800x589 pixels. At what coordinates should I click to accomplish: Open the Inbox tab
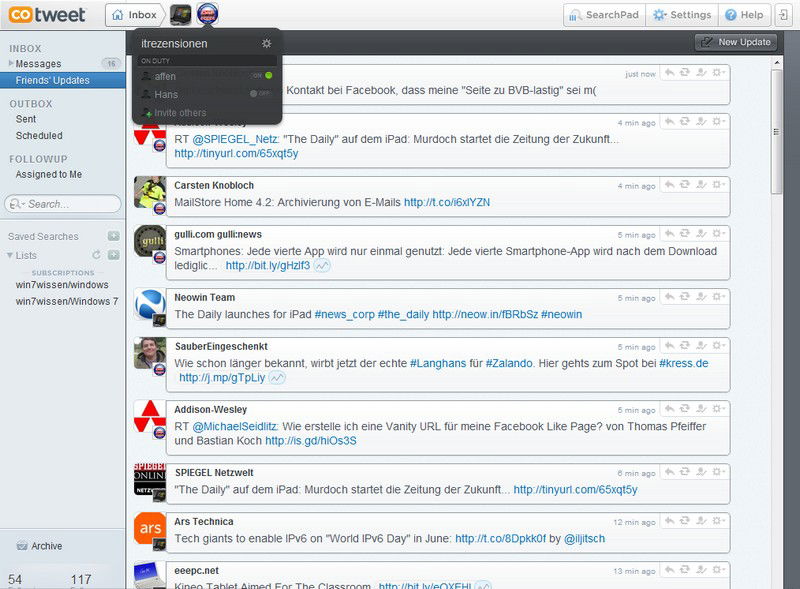click(x=135, y=15)
